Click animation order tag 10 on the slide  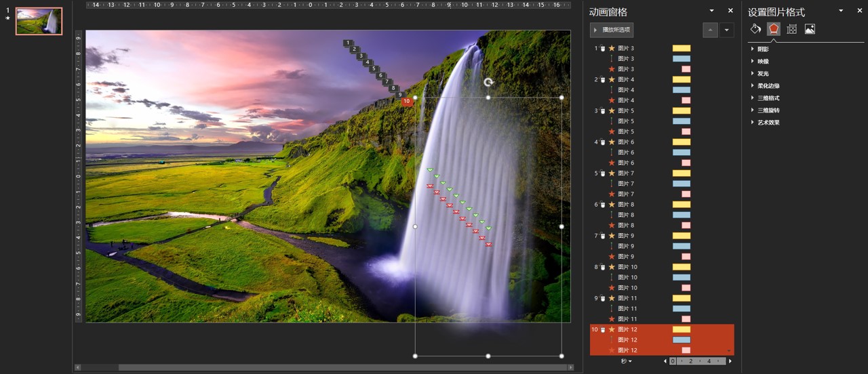[x=406, y=102]
